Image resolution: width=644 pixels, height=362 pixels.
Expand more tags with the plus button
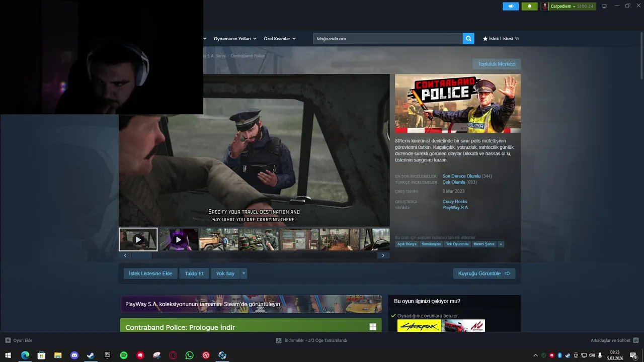pos(501,244)
